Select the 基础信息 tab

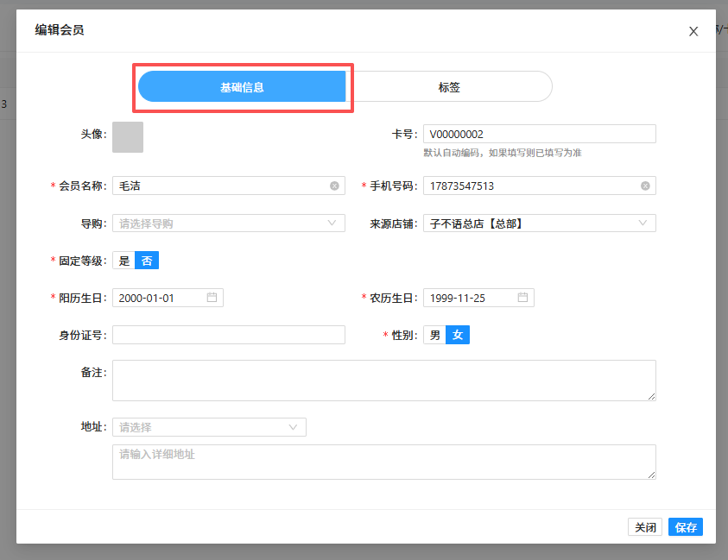pos(242,87)
